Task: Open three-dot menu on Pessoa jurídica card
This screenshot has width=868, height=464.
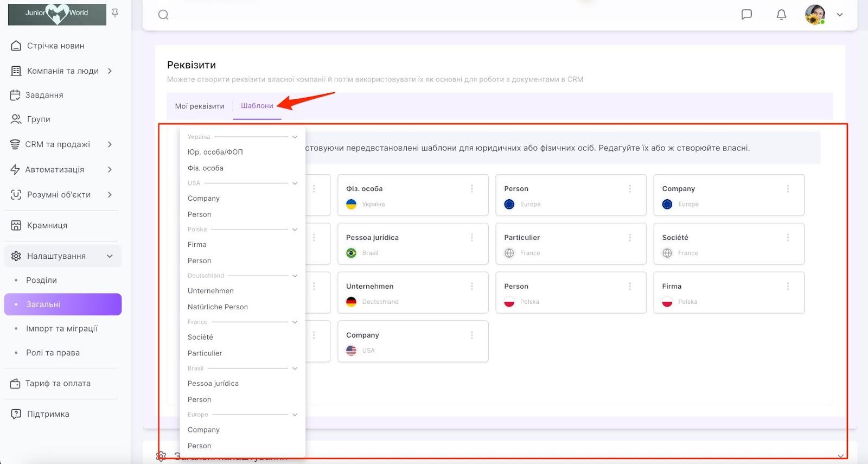Action: coord(472,238)
